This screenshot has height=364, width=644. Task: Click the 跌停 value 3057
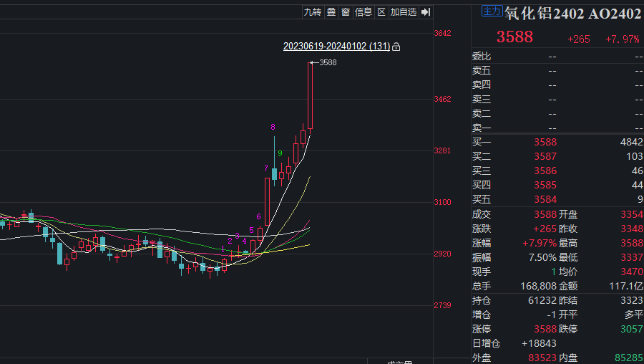pos(632,329)
